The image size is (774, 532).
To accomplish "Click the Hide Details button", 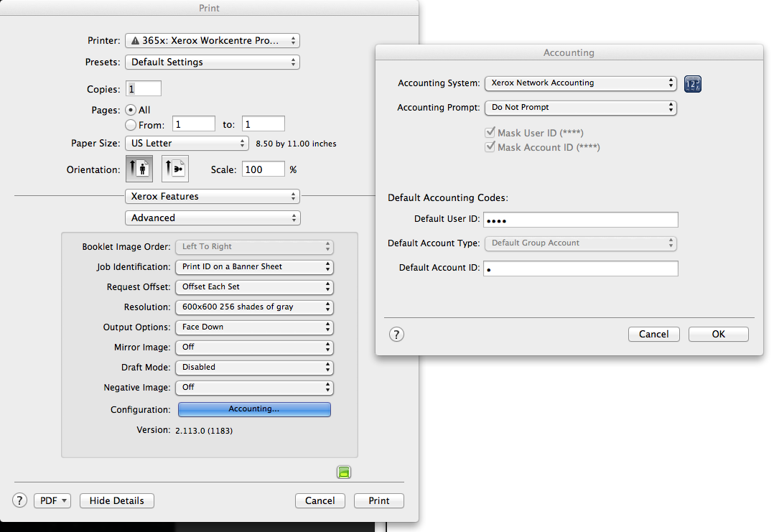I will tap(116, 500).
